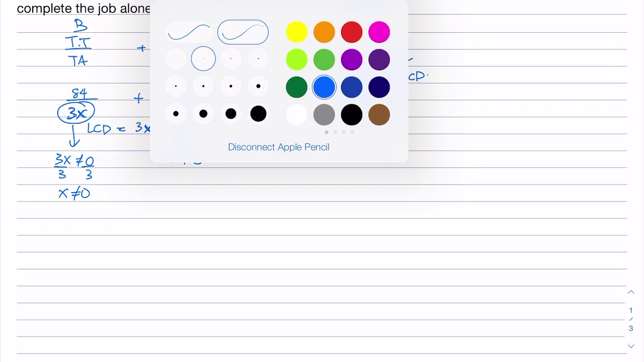Select the selected variable-width pen stroke style

coord(243,32)
